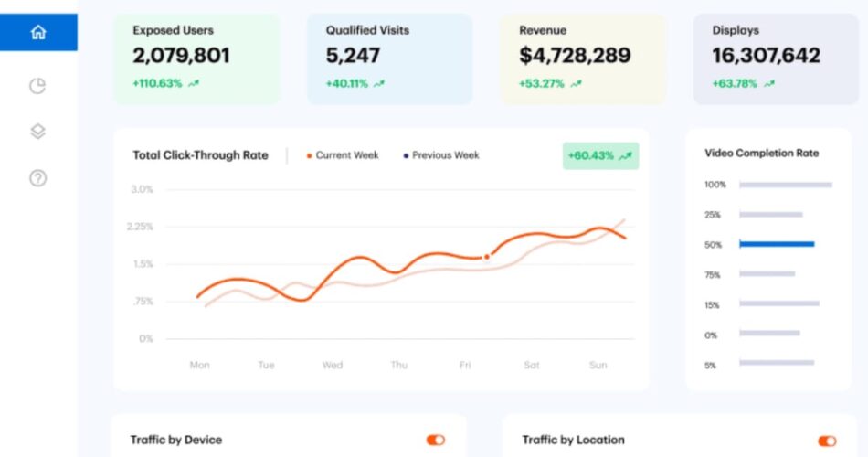Open the pie chart analytics icon
868x457 pixels.
tap(37, 86)
